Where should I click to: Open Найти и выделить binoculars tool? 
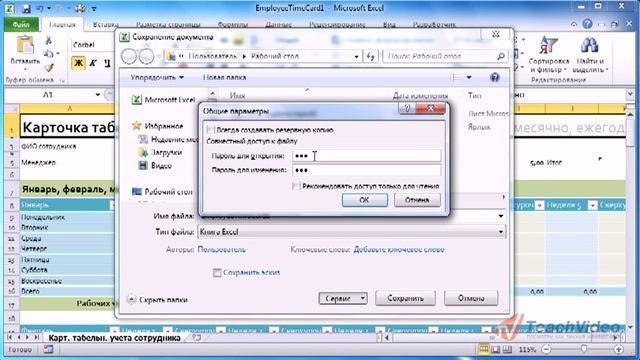[590, 54]
